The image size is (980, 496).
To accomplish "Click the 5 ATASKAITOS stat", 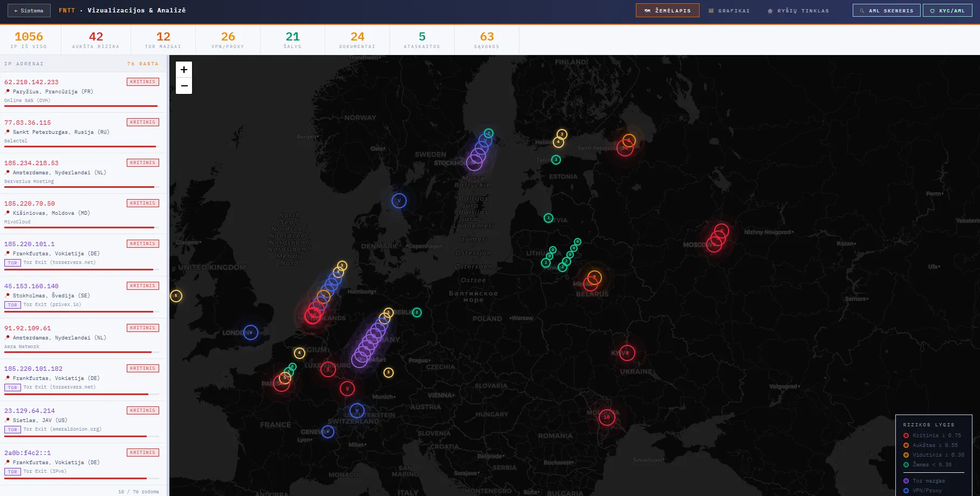I will point(422,40).
